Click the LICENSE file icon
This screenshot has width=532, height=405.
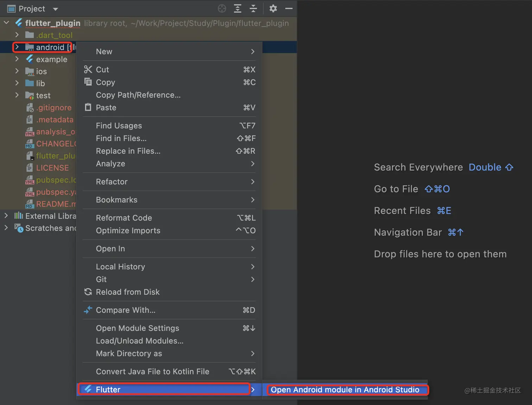(x=30, y=168)
